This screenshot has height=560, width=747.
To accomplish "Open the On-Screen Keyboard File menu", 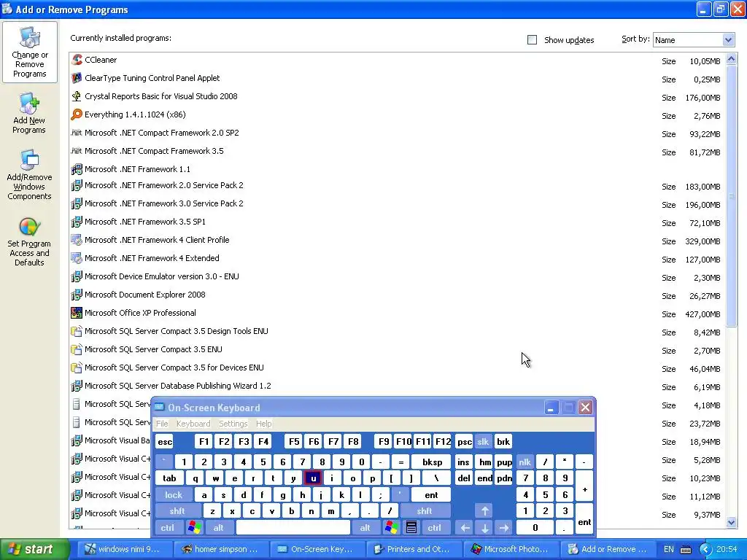I will (162, 424).
